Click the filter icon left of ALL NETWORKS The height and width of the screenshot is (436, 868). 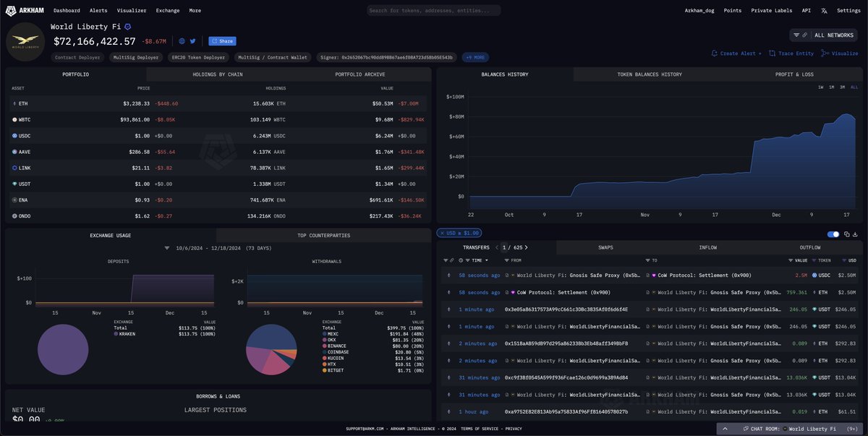(x=796, y=35)
